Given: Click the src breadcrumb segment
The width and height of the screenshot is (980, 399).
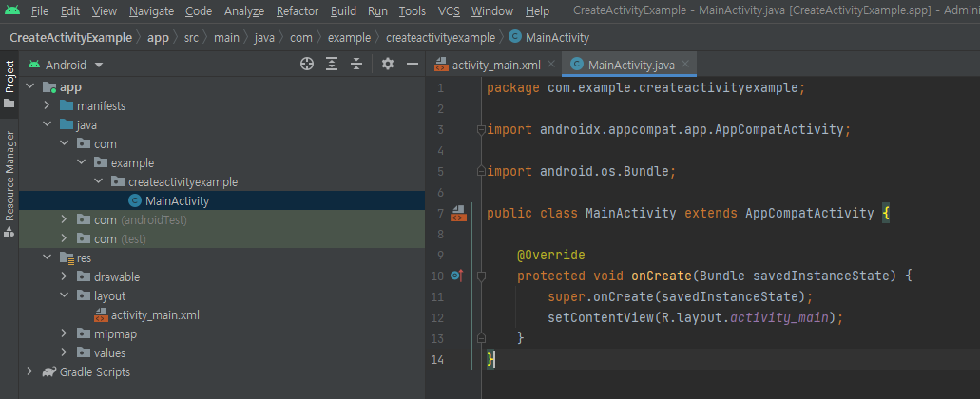Looking at the screenshot, I should pyautogui.click(x=192, y=37).
